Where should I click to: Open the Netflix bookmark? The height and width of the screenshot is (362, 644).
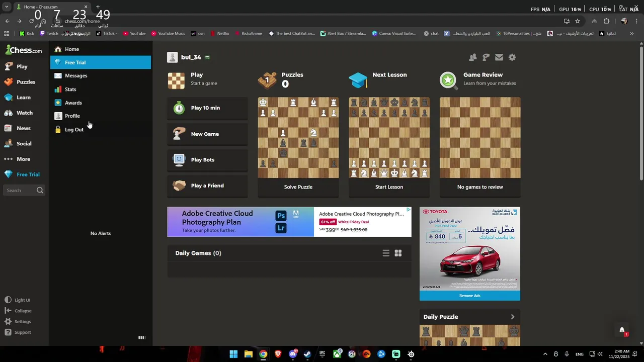click(x=220, y=34)
